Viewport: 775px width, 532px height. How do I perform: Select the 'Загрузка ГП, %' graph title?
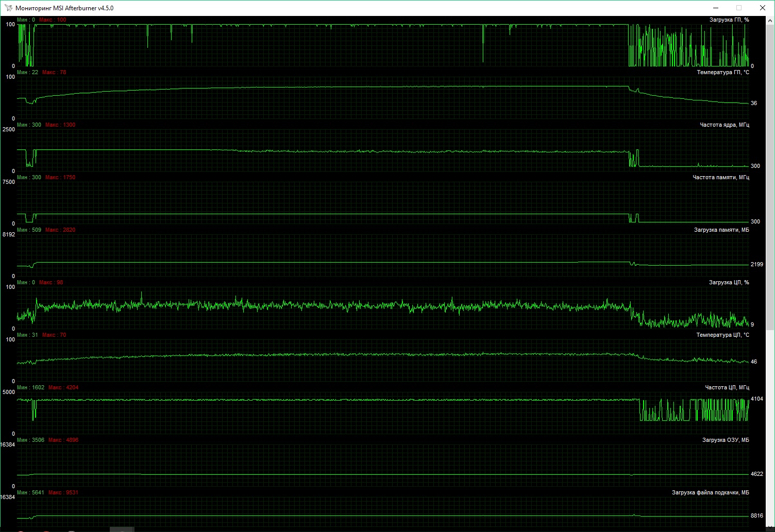(x=729, y=20)
